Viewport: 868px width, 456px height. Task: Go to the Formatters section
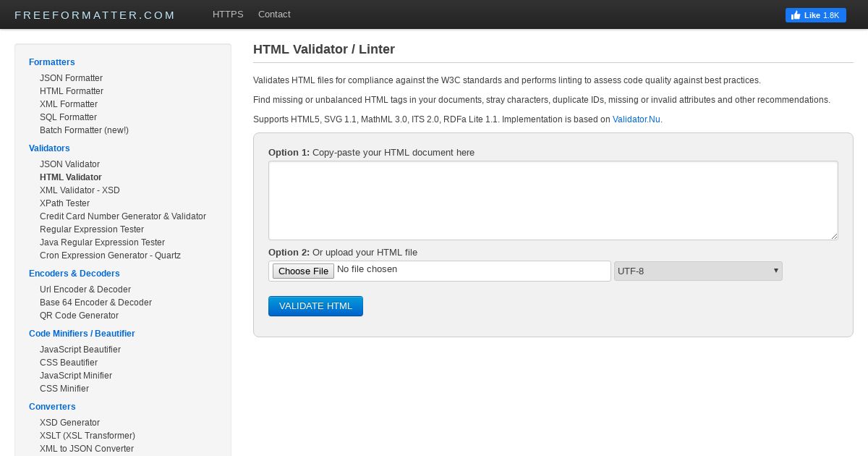pyautogui.click(x=52, y=62)
